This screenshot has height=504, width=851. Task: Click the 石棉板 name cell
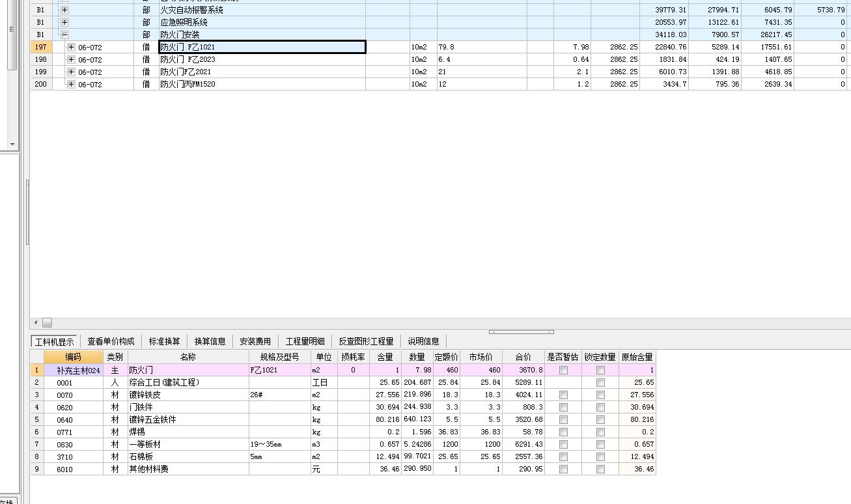click(188, 456)
